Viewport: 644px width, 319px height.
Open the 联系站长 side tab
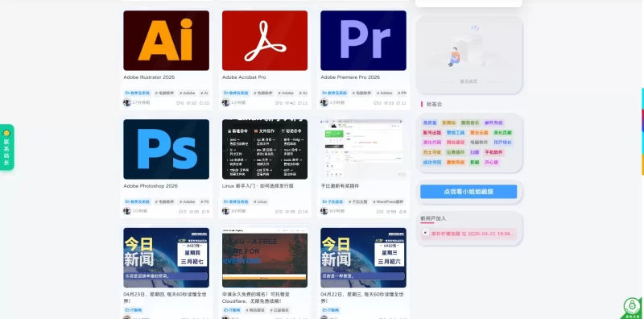coord(6,147)
